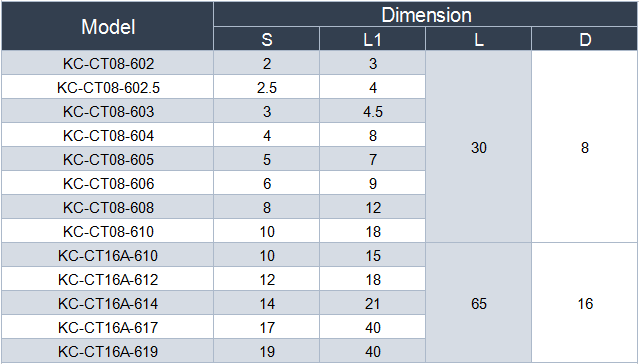Select merged L cell showing 30
Image resolution: width=639 pixels, height=364 pixels.
478,147
